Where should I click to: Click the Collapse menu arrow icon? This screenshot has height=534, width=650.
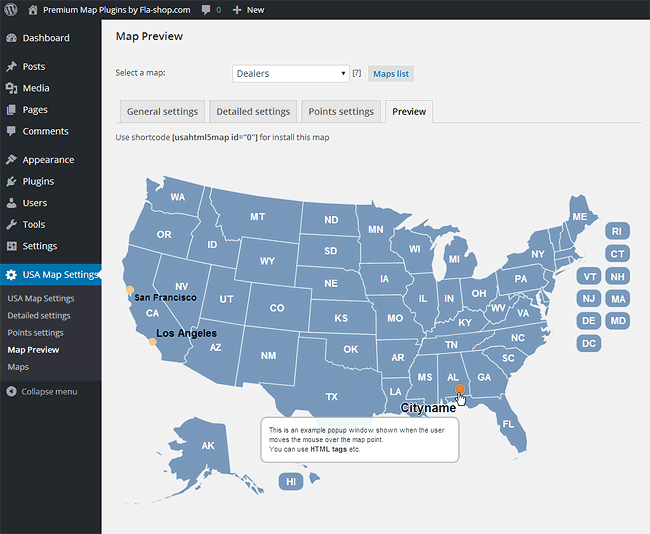click(x=12, y=391)
